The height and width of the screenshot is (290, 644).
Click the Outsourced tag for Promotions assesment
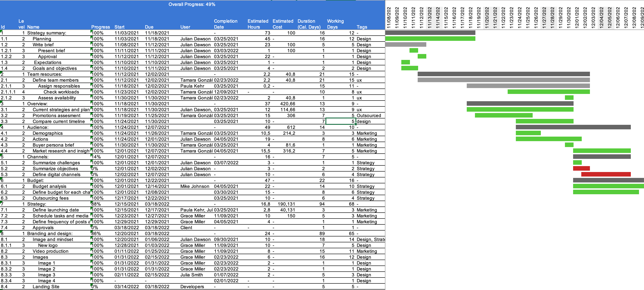click(x=369, y=116)
